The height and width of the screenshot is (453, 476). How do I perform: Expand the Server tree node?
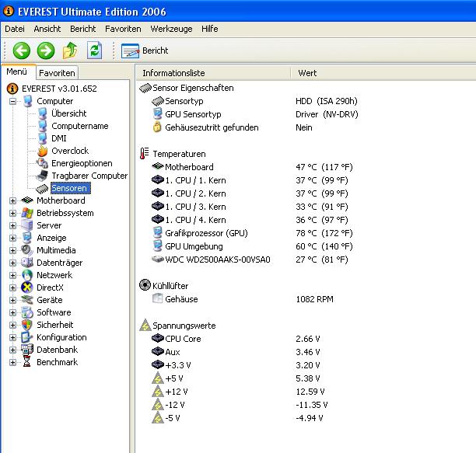(x=12, y=225)
